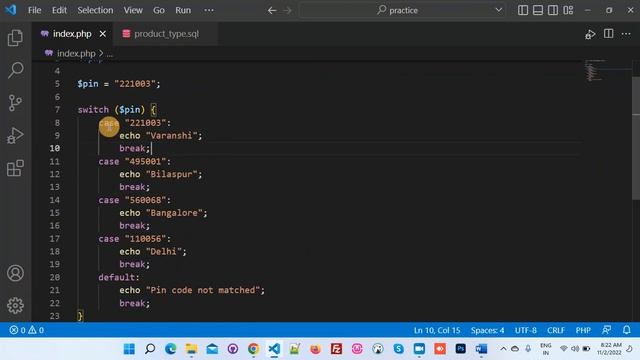Click the default: keyword on line 20

point(118,277)
